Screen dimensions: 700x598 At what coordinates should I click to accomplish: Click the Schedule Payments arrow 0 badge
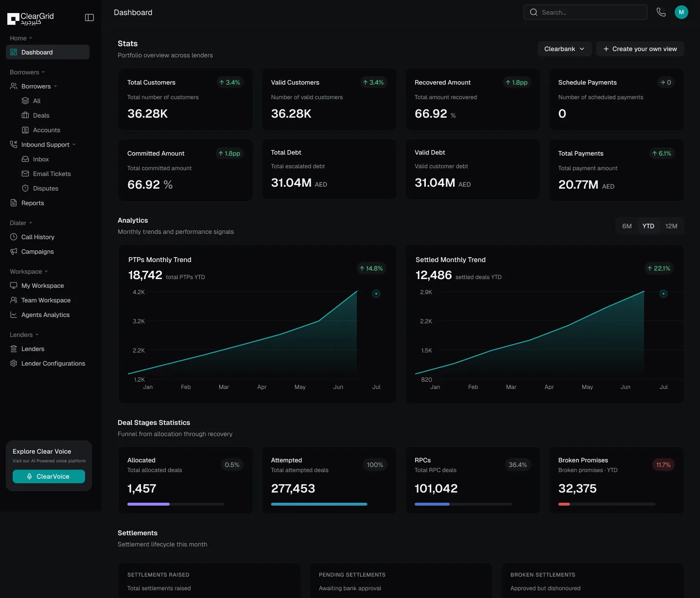(665, 82)
